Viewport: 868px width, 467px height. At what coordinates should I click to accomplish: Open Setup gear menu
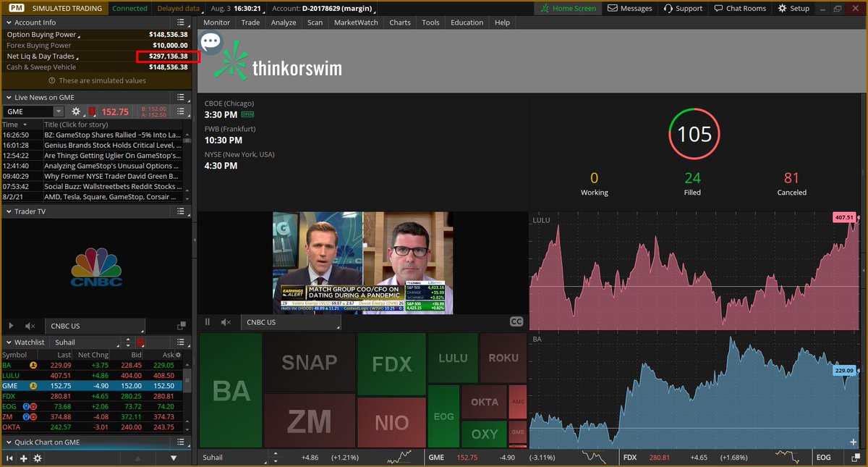coord(793,8)
